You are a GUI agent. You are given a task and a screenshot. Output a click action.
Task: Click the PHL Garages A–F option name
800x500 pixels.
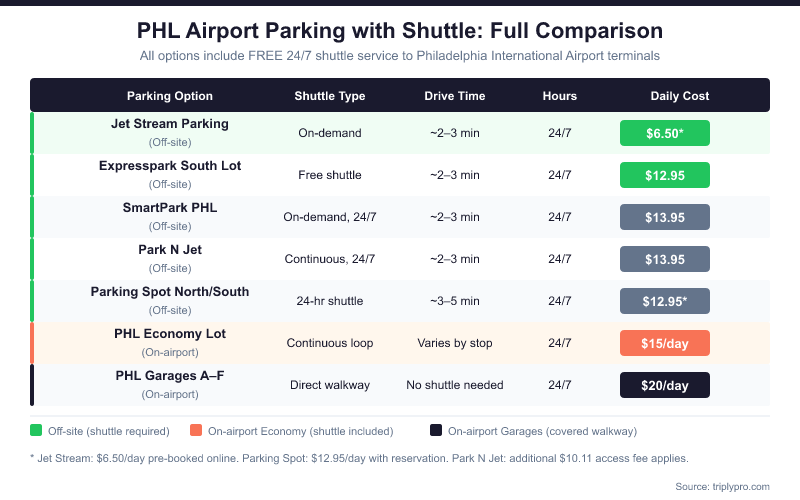(x=170, y=376)
